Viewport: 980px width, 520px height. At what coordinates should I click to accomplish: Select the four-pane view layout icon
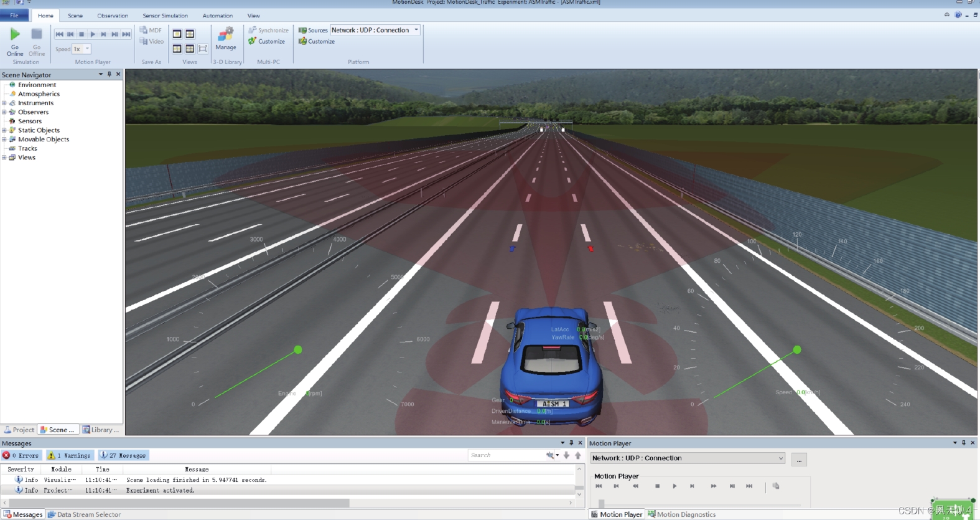point(190,49)
